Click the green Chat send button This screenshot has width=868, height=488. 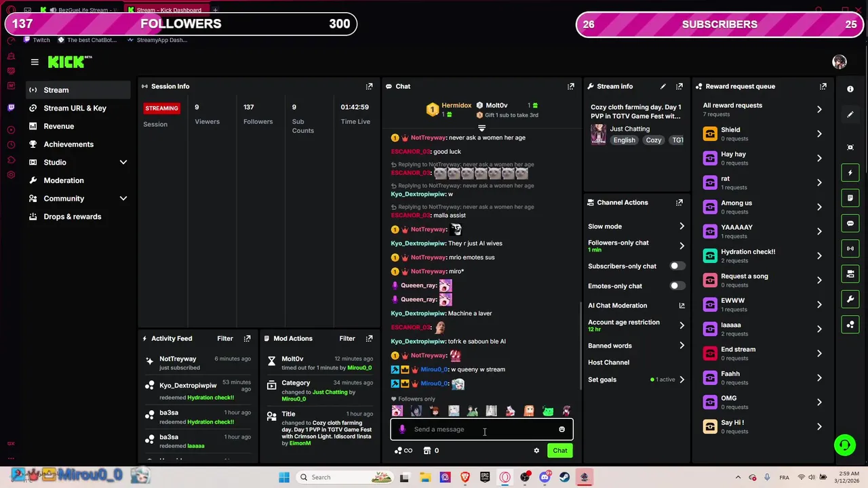coord(559,451)
